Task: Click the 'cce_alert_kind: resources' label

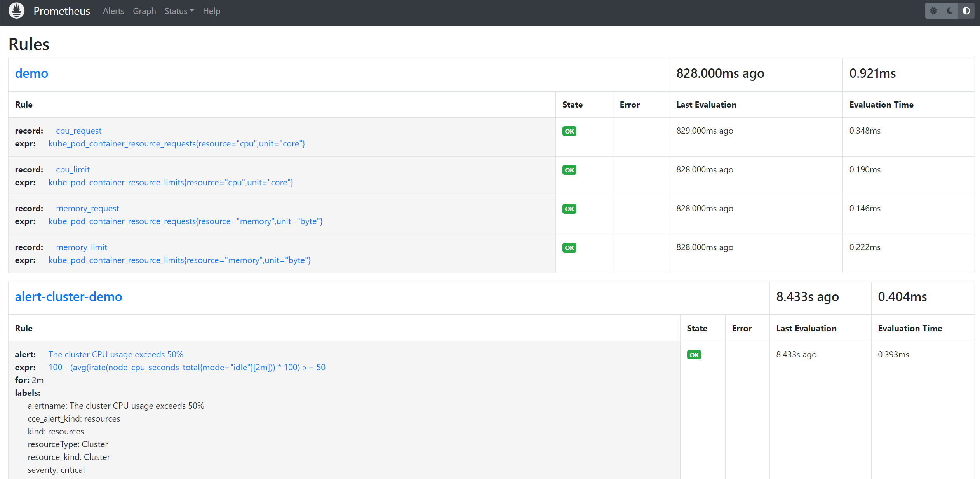Action: (x=74, y=419)
